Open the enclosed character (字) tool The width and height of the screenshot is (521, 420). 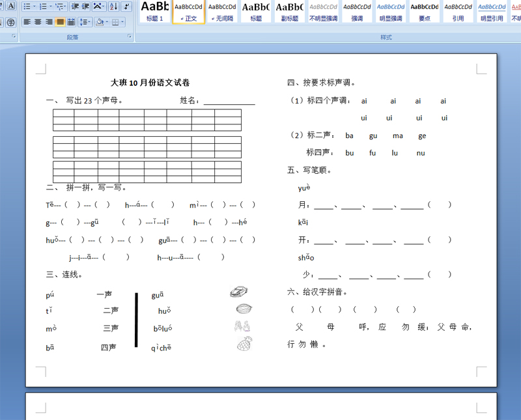click(x=11, y=22)
